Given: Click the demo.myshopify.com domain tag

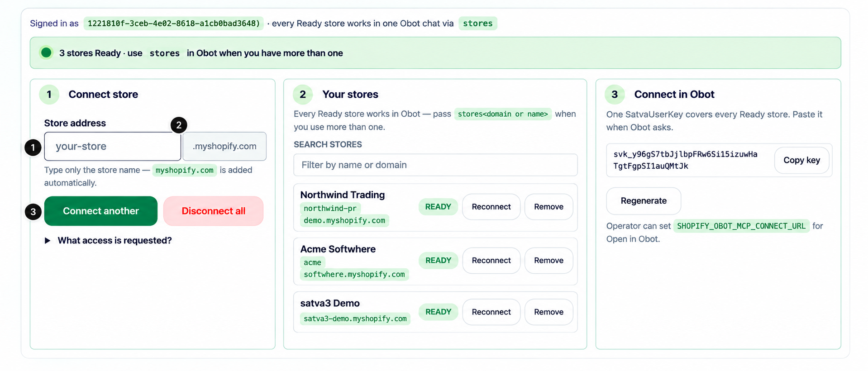Looking at the screenshot, I should point(344,220).
